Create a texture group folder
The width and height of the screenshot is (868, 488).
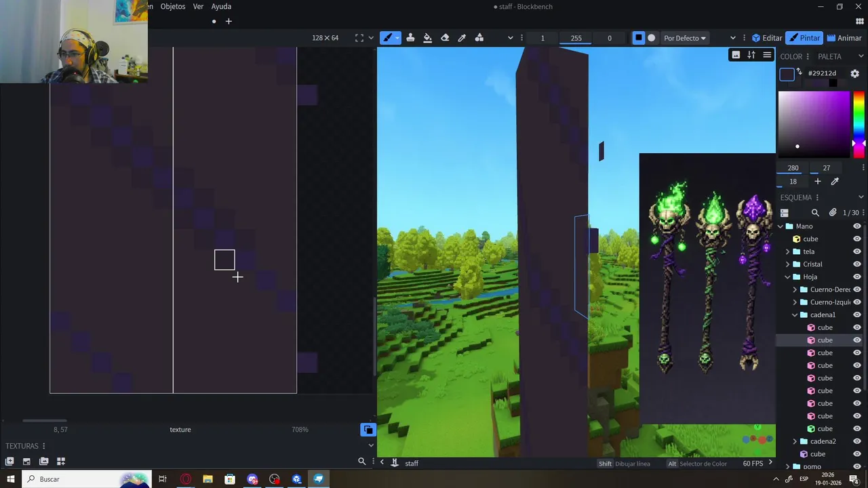(x=43, y=462)
